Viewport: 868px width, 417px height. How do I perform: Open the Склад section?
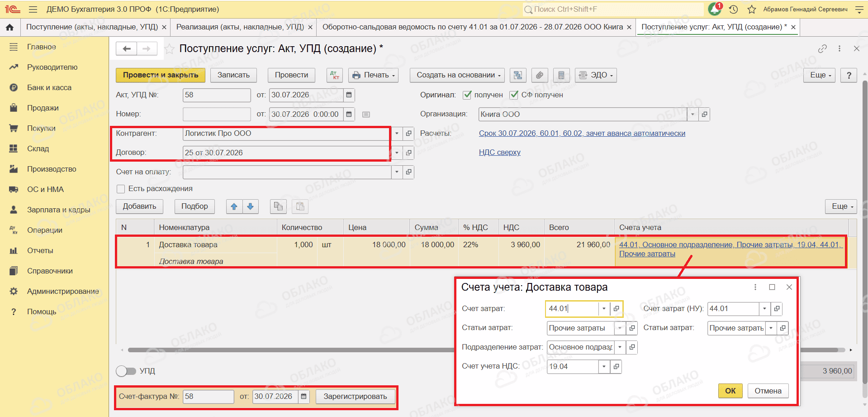pyautogui.click(x=38, y=149)
